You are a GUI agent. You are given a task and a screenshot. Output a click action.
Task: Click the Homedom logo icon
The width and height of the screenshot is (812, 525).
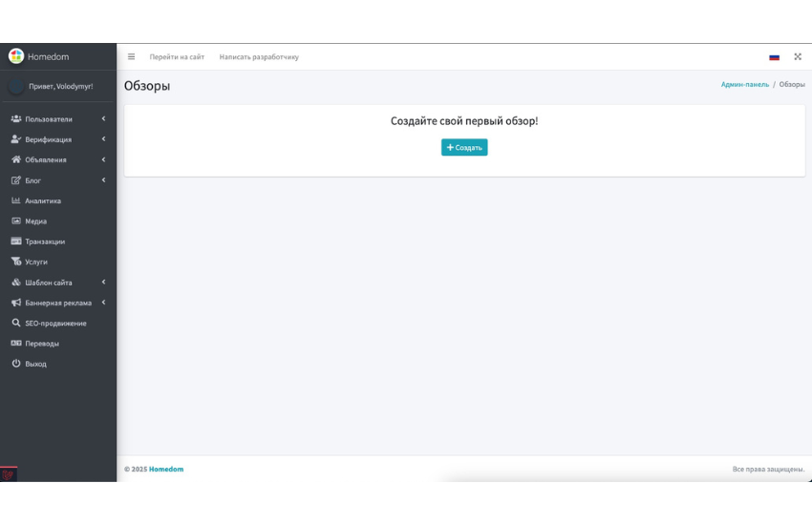[16, 56]
